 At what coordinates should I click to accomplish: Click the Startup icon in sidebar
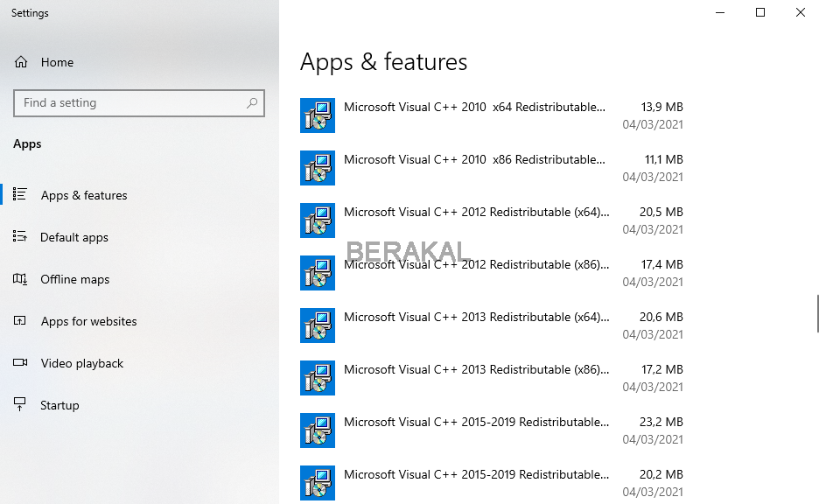20,404
